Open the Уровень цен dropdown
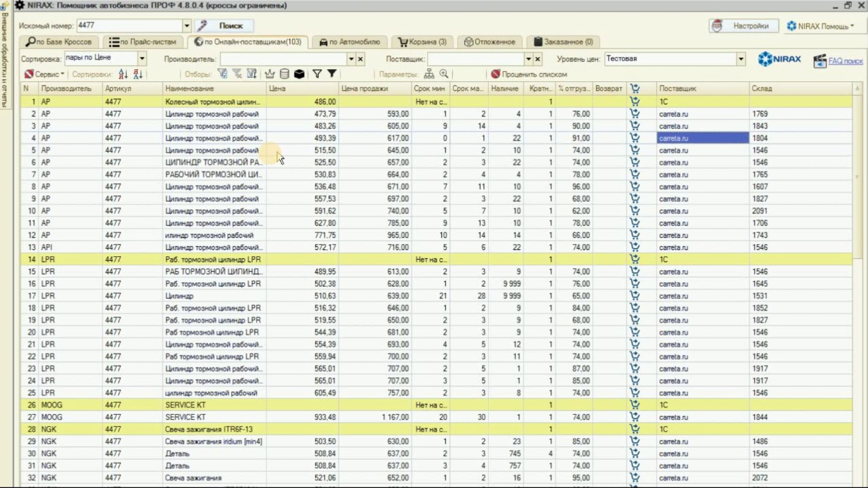Screen dimensions: 868x488 pyautogui.click(x=741, y=59)
